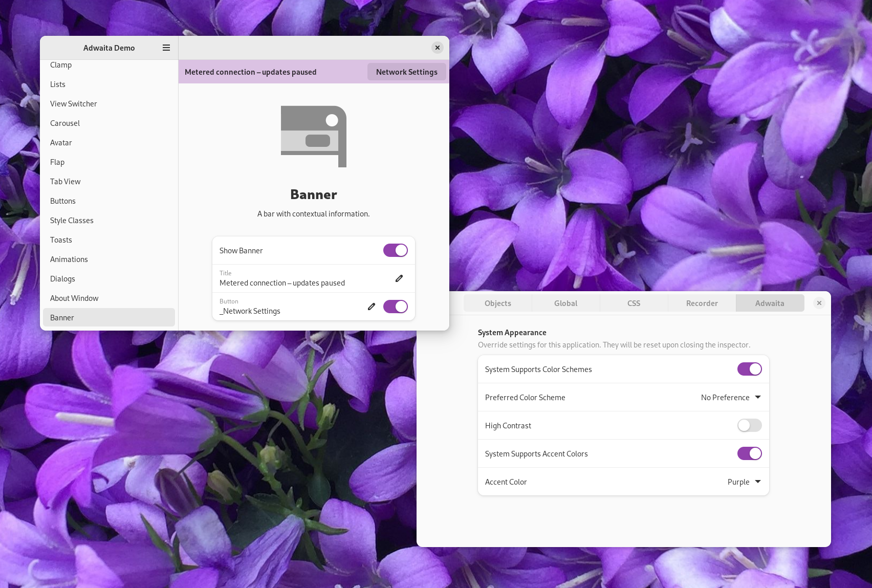Select the Recorder tab
Viewport: 872px width, 588px height.
tap(702, 303)
